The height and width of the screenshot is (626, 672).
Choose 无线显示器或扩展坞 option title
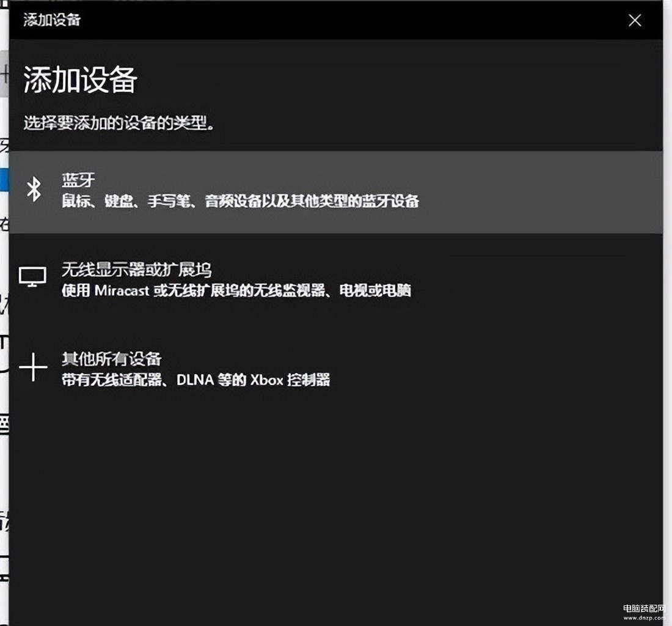click(136, 270)
